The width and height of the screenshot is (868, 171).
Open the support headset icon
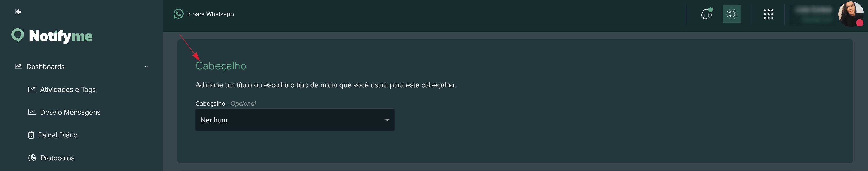[x=706, y=14]
